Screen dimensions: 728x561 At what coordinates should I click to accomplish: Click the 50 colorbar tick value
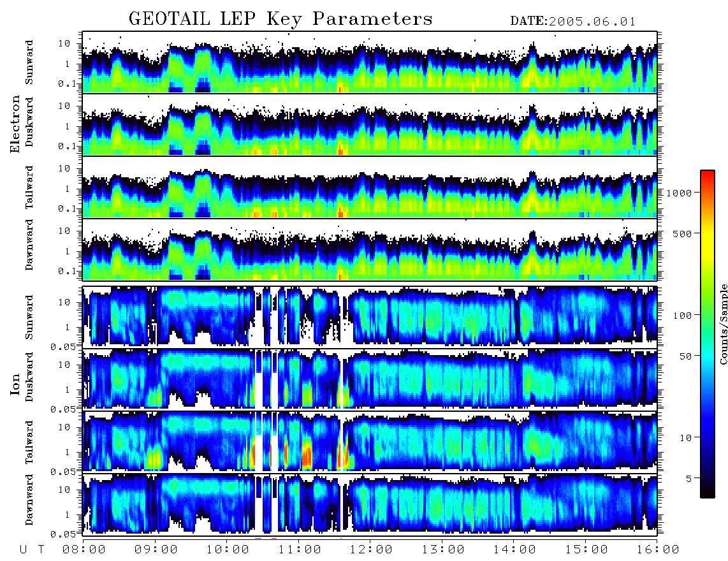(x=685, y=356)
